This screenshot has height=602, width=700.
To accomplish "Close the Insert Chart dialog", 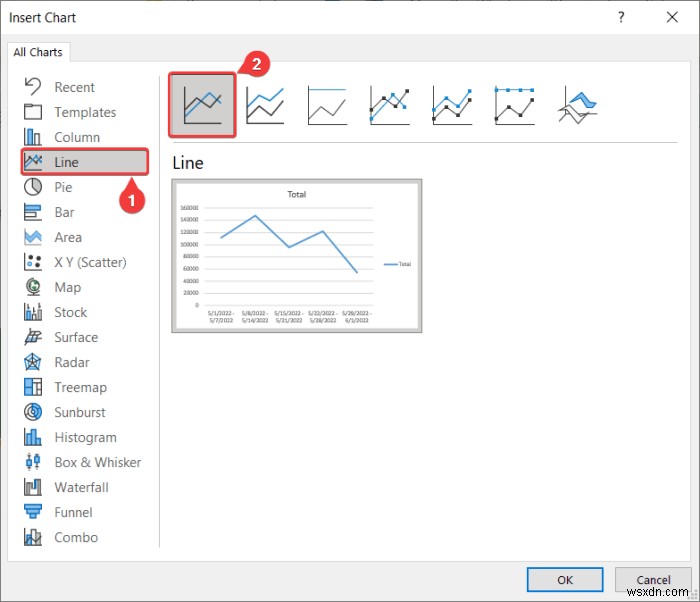I will [672, 17].
